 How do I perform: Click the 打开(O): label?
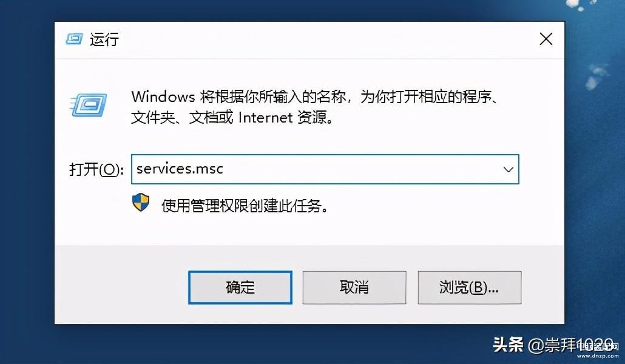click(96, 169)
